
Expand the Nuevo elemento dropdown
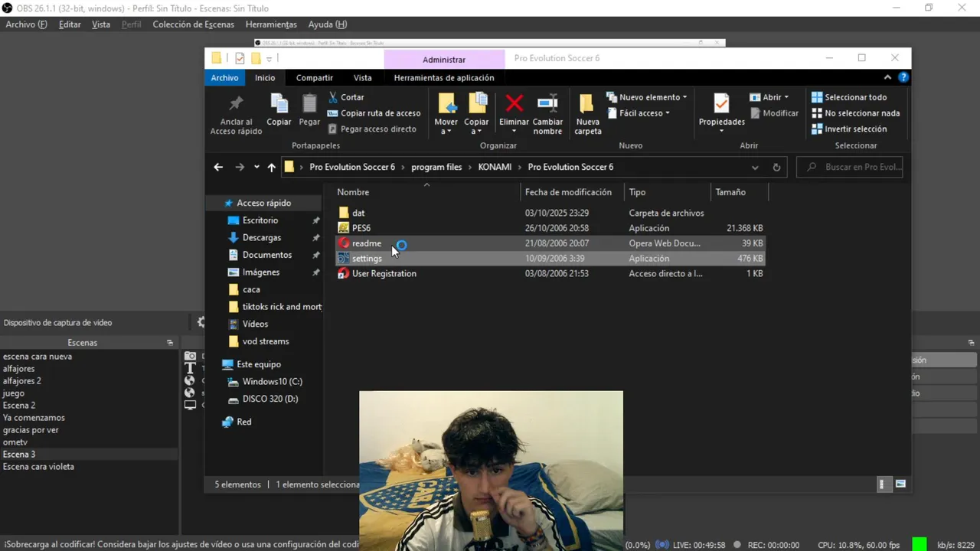(647, 97)
